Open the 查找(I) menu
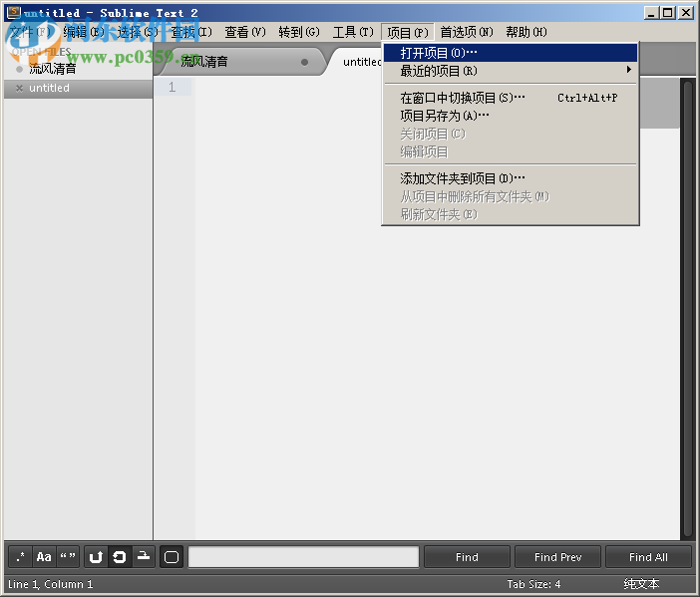700x597 pixels. (x=191, y=32)
